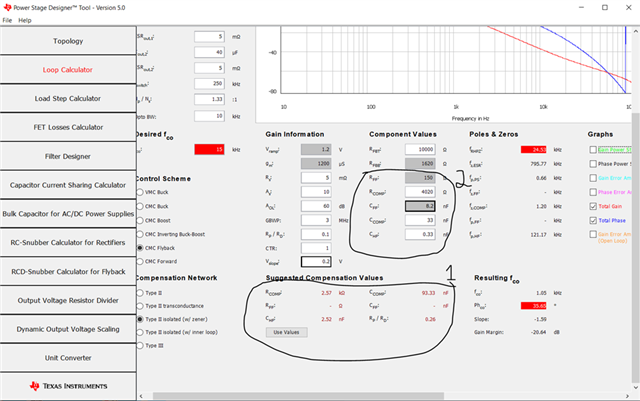
Task: Toggle cyan Gain Error Amplifier checkbox
Action: [x=593, y=178]
